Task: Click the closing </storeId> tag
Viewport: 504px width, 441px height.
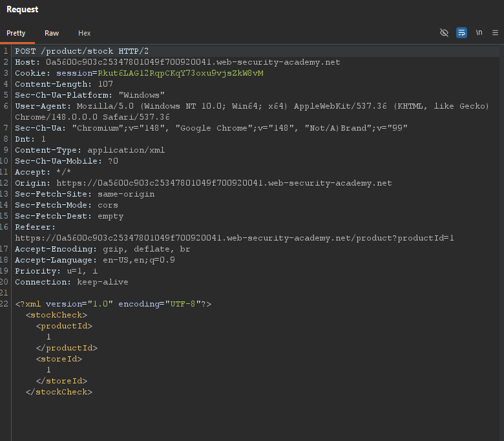Action: [x=61, y=381]
